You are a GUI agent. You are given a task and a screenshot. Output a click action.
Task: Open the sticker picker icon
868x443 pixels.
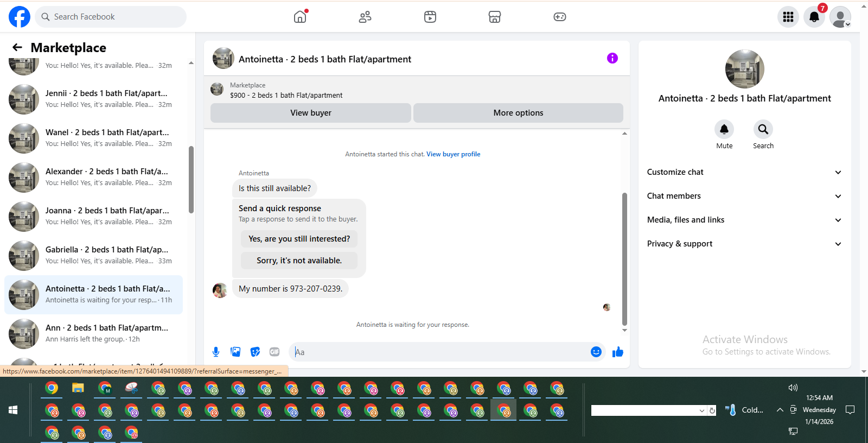pyautogui.click(x=255, y=352)
